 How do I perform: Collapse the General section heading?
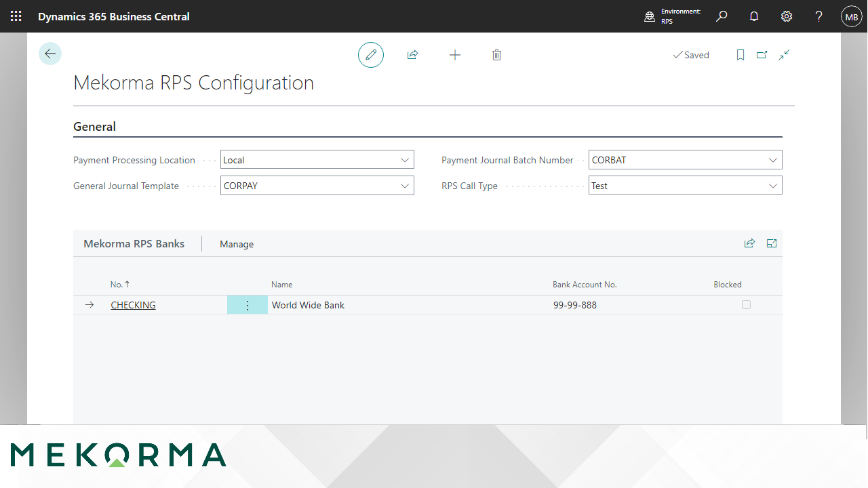[94, 127]
